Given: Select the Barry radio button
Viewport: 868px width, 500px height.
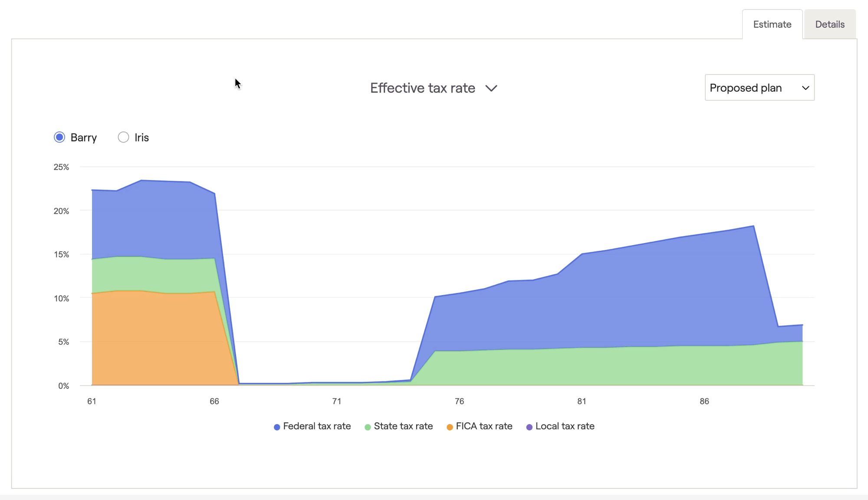Looking at the screenshot, I should click(x=59, y=138).
